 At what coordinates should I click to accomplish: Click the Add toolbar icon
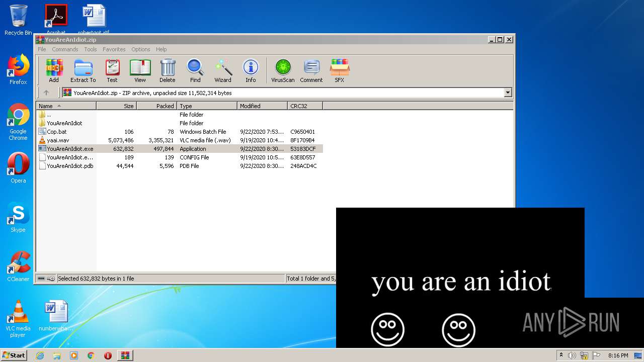click(x=54, y=71)
